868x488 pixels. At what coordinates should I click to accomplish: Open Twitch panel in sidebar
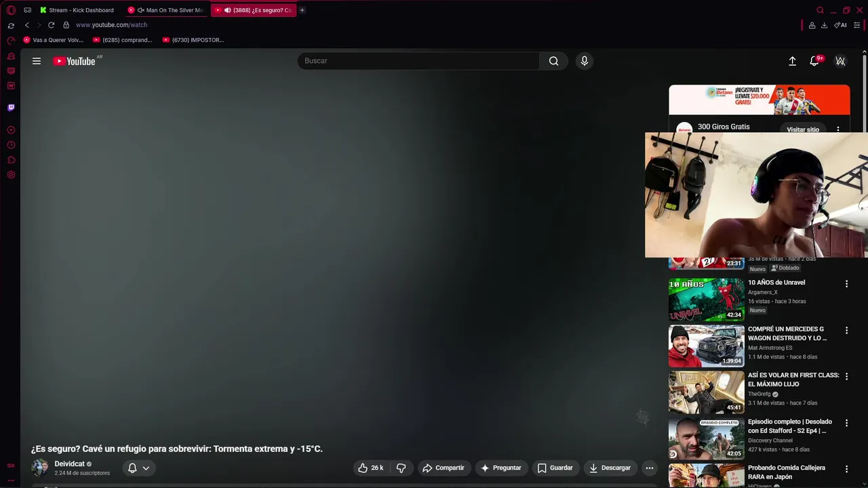pos(11,107)
